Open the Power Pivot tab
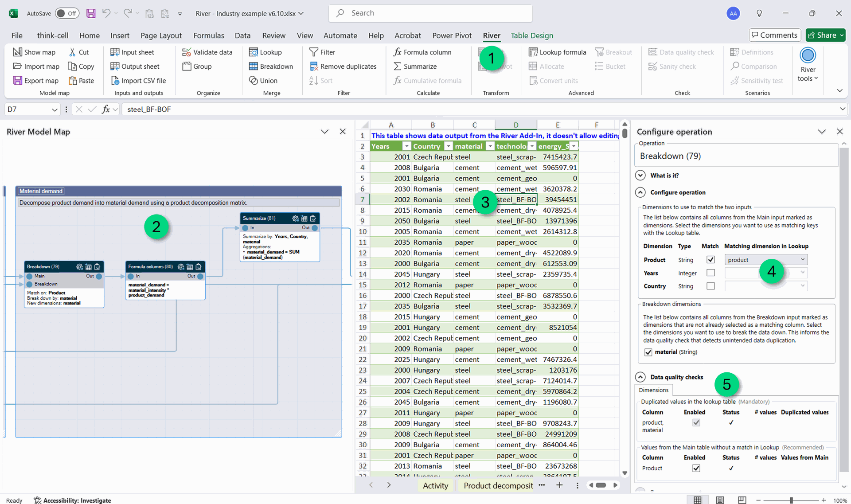Viewport: 851px width, 504px height. [452, 35]
